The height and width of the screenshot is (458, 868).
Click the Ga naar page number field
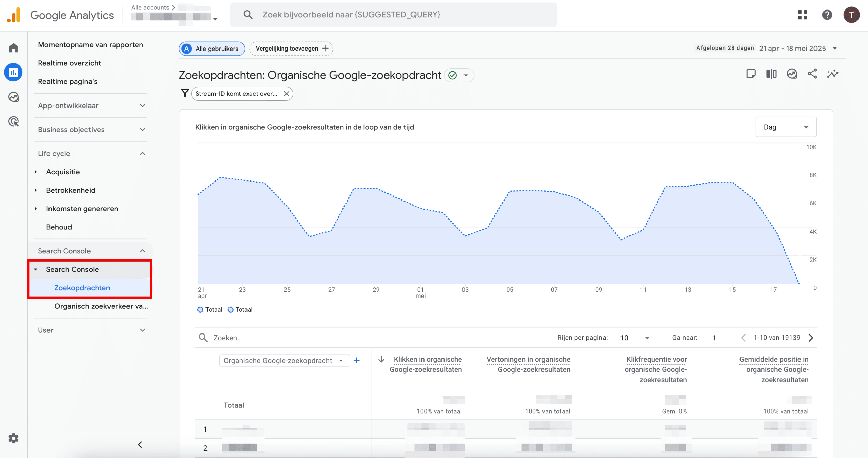[x=714, y=338]
